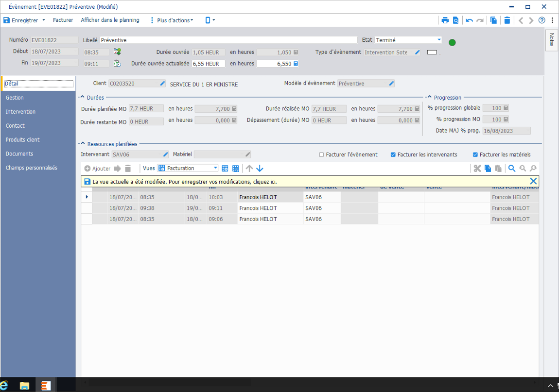This screenshot has width=559, height=392.
Task: Search the resources grid with magnifier icon
Action: click(x=511, y=169)
